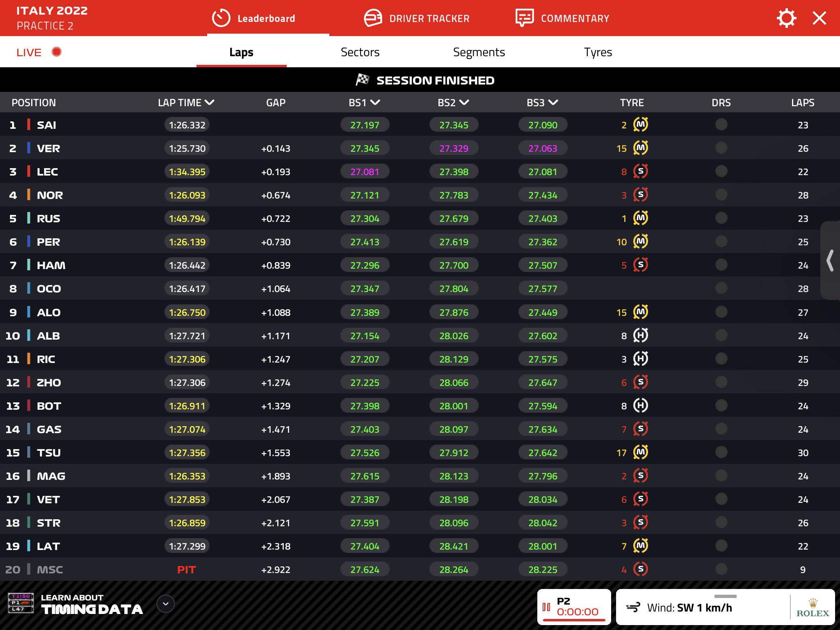Click BOT's hard tyre icon
Image resolution: width=840 pixels, height=630 pixels.
(x=641, y=405)
